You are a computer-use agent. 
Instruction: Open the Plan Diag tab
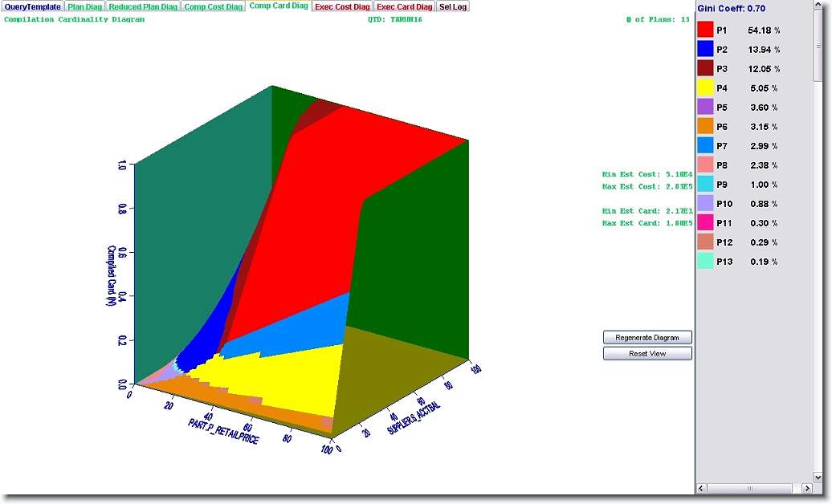click(84, 6)
